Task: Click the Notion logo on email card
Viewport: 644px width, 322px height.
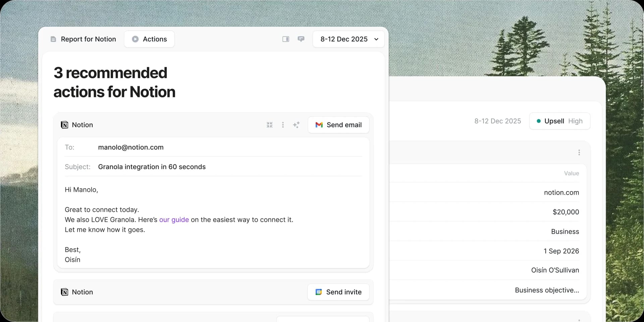Action: pos(64,125)
